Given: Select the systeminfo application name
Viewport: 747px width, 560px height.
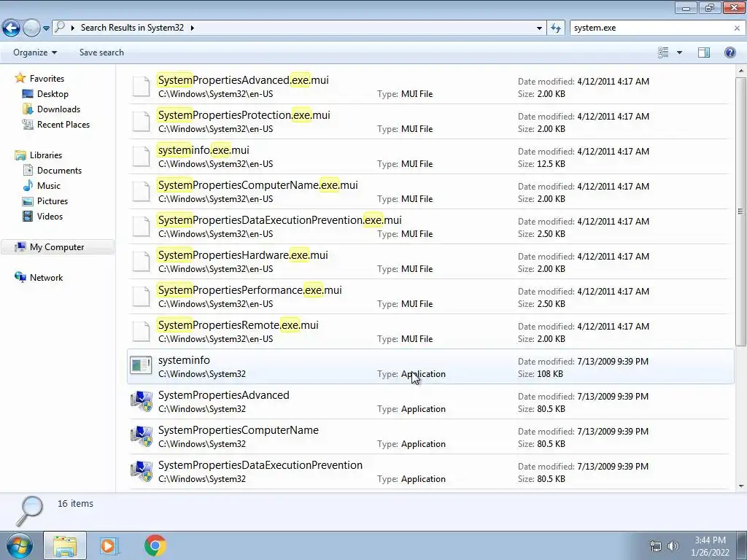Looking at the screenshot, I should 184,360.
